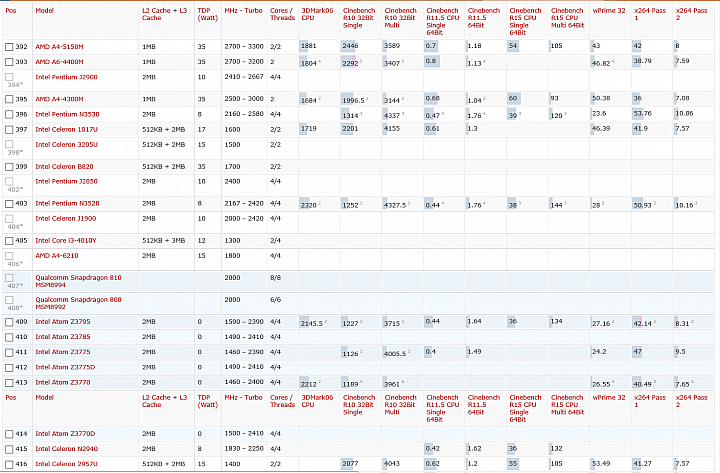Select checkbox for Intel Atom Z3775

pos(9,352)
